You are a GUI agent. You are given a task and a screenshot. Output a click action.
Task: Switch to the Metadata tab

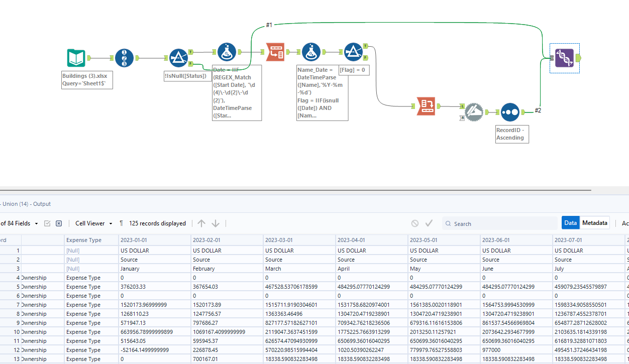pos(595,222)
